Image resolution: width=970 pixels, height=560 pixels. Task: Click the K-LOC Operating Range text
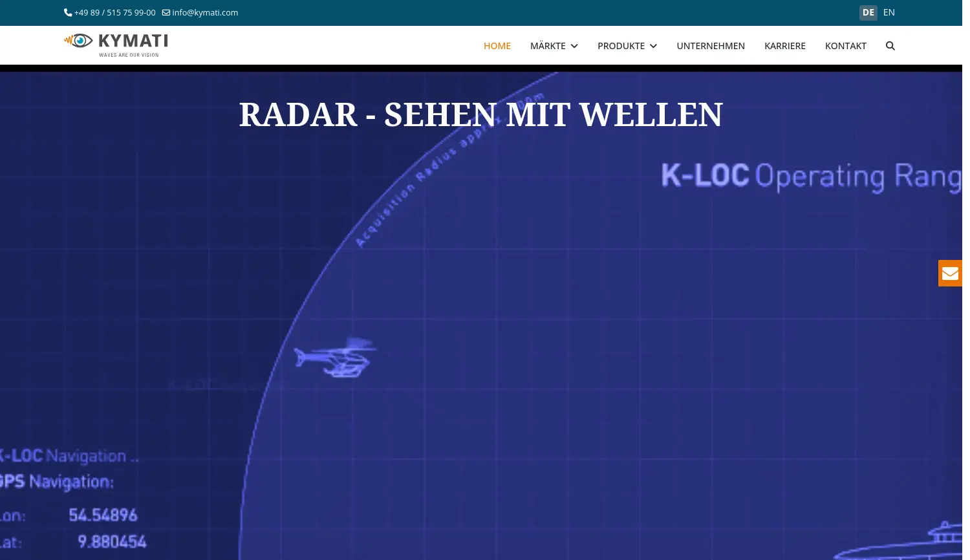810,177
